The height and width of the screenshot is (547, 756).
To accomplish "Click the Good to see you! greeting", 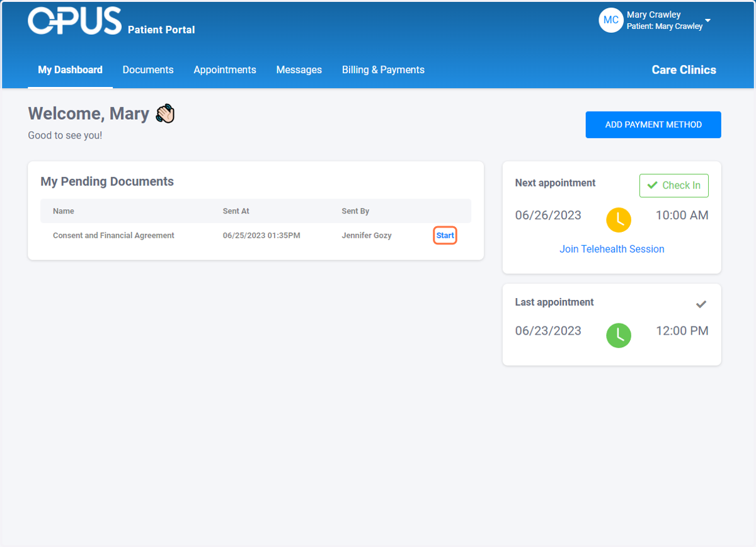I will 65,135.
